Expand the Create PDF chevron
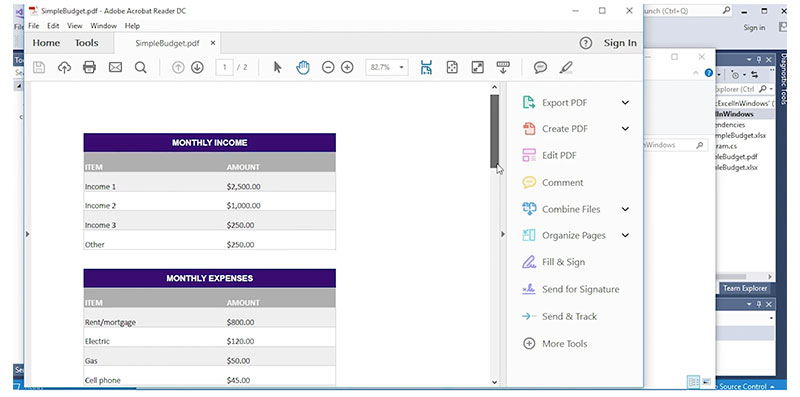Image resolution: width=800 pixels, height=397 pixels. [x=625, y=129]
